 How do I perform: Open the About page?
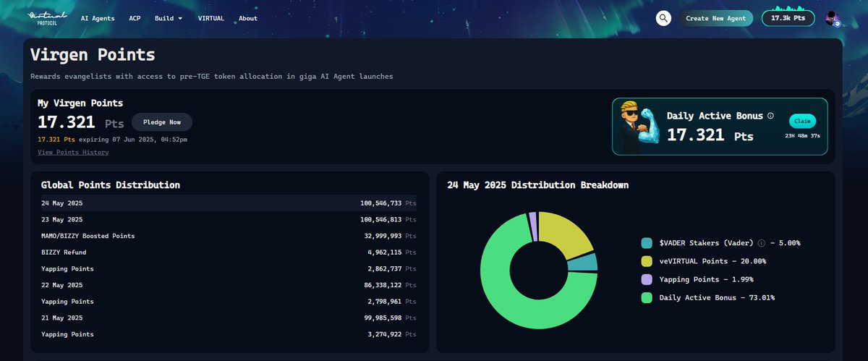tap(248, 18)
